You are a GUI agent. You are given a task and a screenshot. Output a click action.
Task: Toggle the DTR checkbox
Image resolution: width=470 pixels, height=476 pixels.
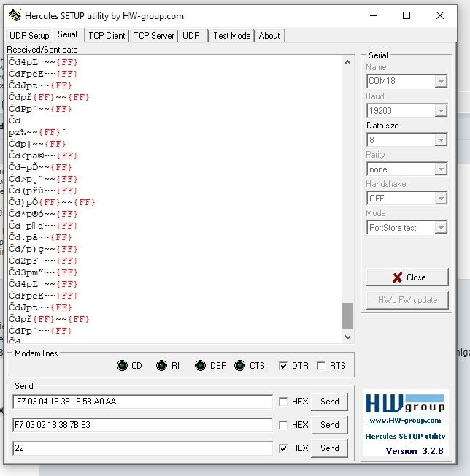pos(282,366)
